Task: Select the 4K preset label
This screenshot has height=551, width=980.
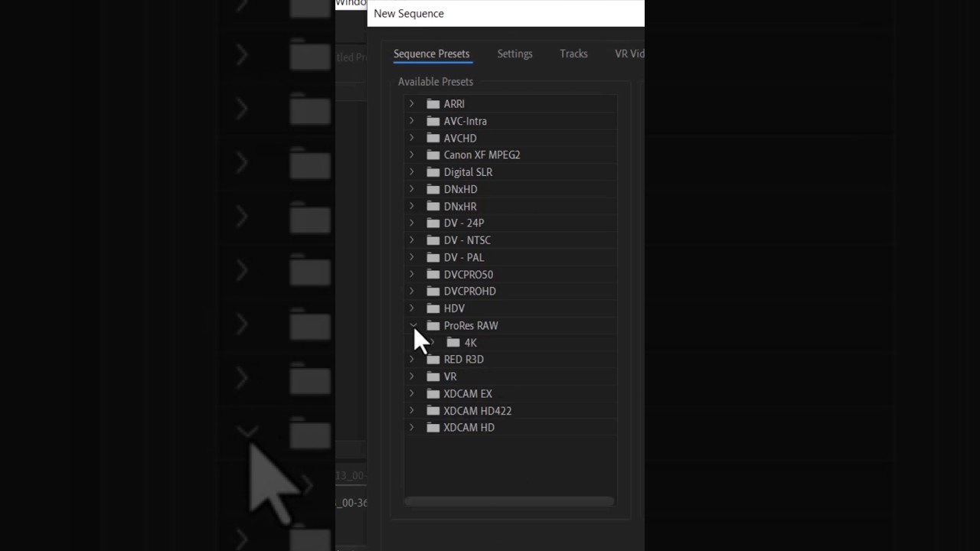Action: [x=470, y=343]
